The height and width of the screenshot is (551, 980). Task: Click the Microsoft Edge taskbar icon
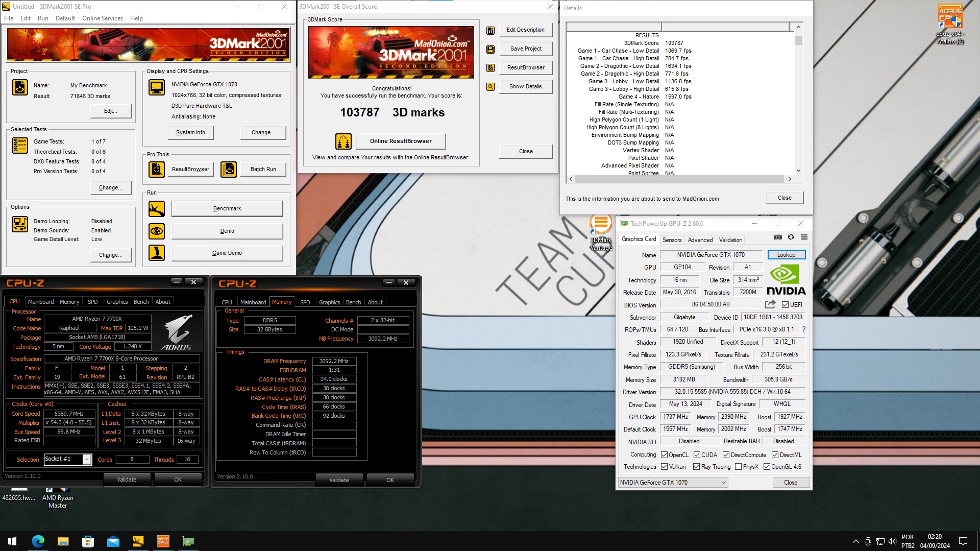coord(38,541)
